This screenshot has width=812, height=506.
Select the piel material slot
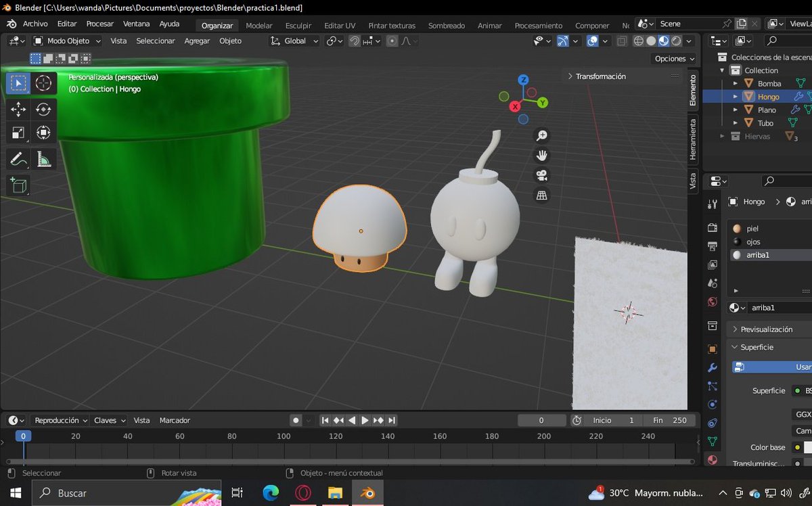770,229
